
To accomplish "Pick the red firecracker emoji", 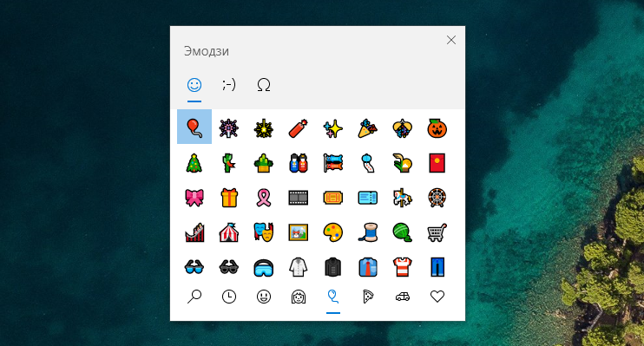I will coord(299,128).
